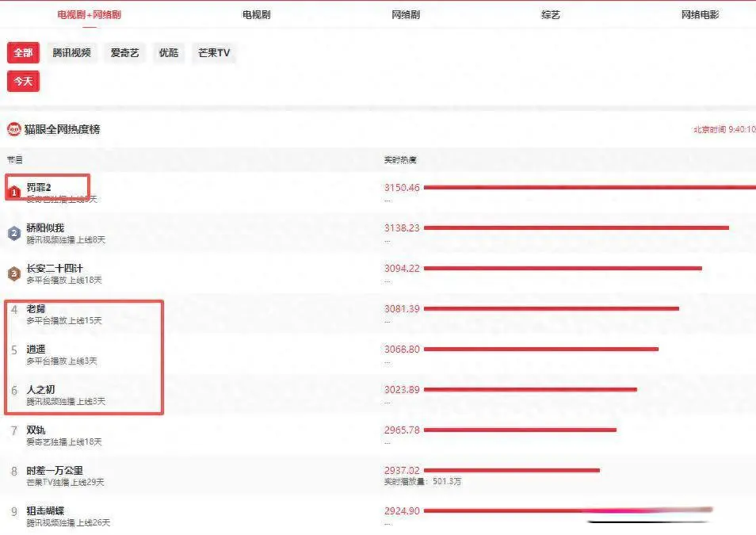
Task: Open the show 双轨
Action: [36, 430]
